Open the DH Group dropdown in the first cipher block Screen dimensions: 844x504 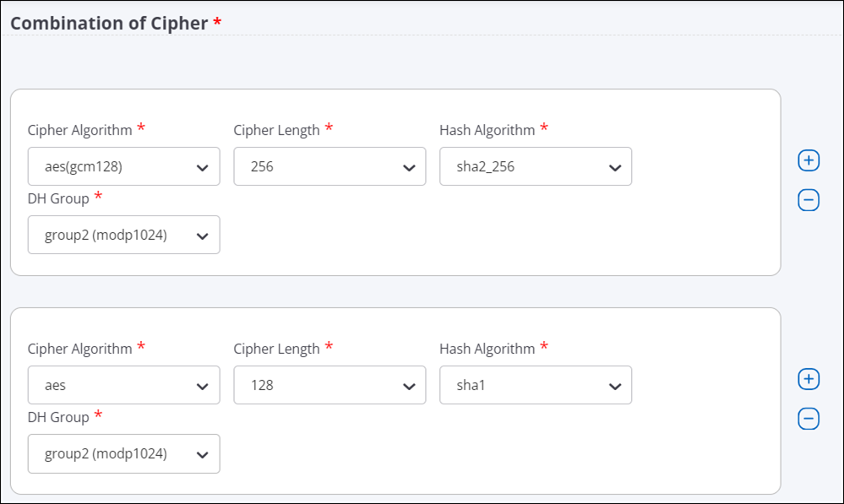tap(123, 235)
